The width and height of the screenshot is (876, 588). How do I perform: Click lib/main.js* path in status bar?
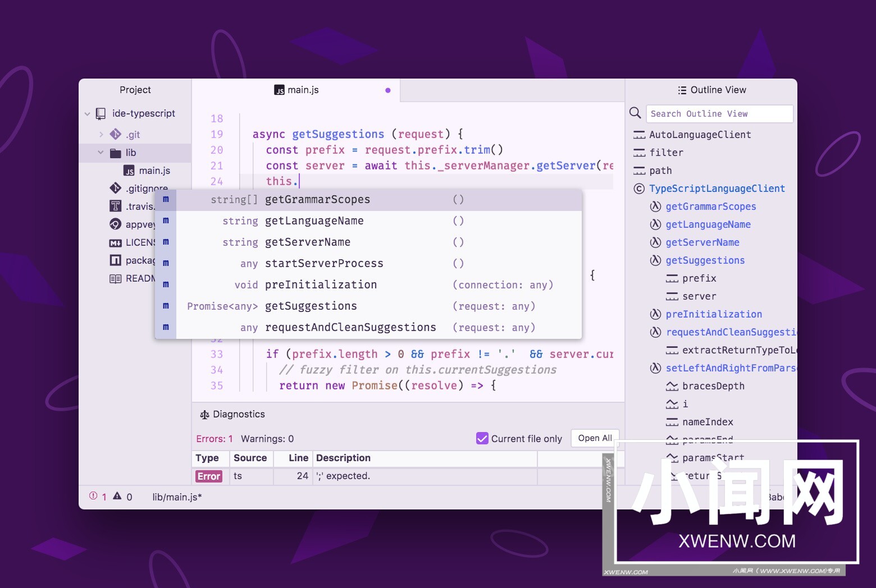pos(177,497)
